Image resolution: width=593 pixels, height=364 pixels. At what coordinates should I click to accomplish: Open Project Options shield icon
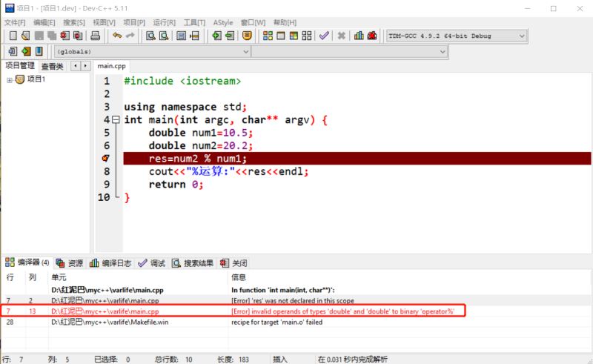click(247, 36)
